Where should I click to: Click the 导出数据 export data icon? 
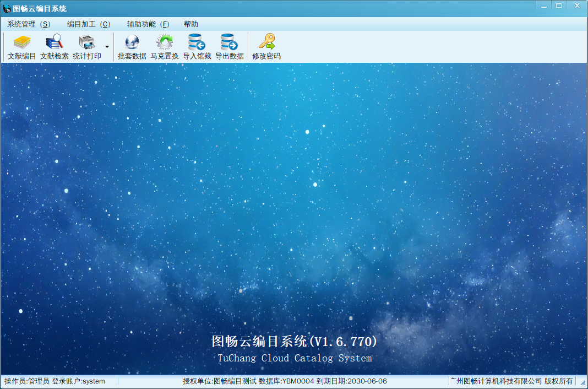point(230,47)
